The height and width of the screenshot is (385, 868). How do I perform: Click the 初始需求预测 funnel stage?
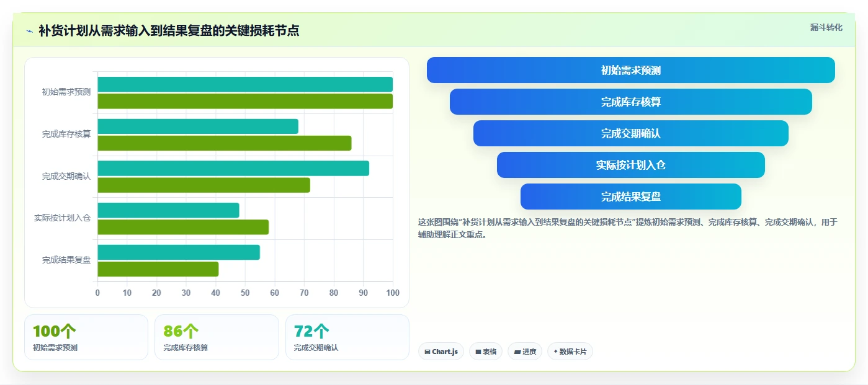(x=630, y=70)
